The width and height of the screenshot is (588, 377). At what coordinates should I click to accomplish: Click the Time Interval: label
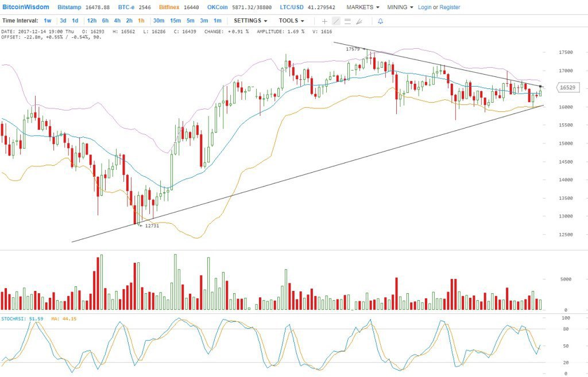(20, 21)
